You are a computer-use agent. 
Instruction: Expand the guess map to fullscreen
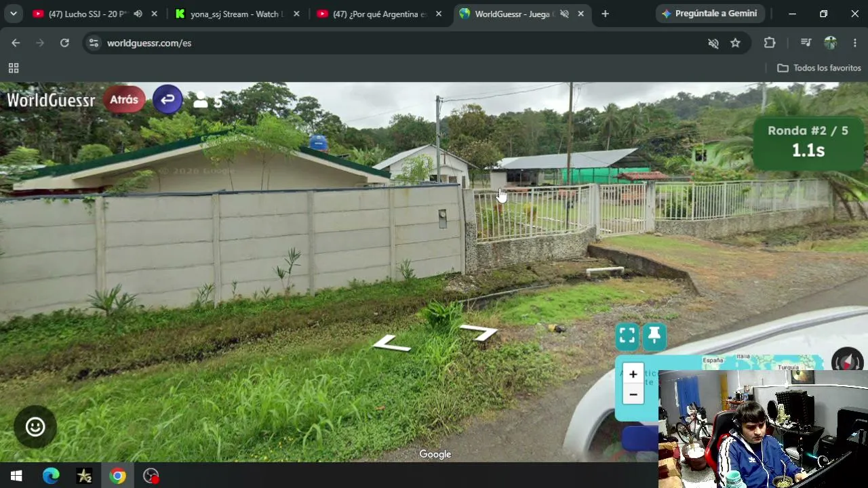point(627,336)
